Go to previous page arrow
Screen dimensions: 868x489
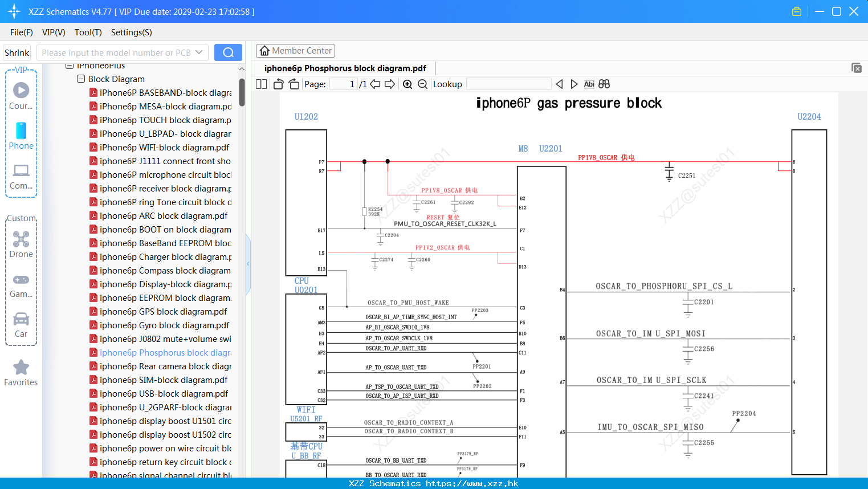tap(375, 84)
